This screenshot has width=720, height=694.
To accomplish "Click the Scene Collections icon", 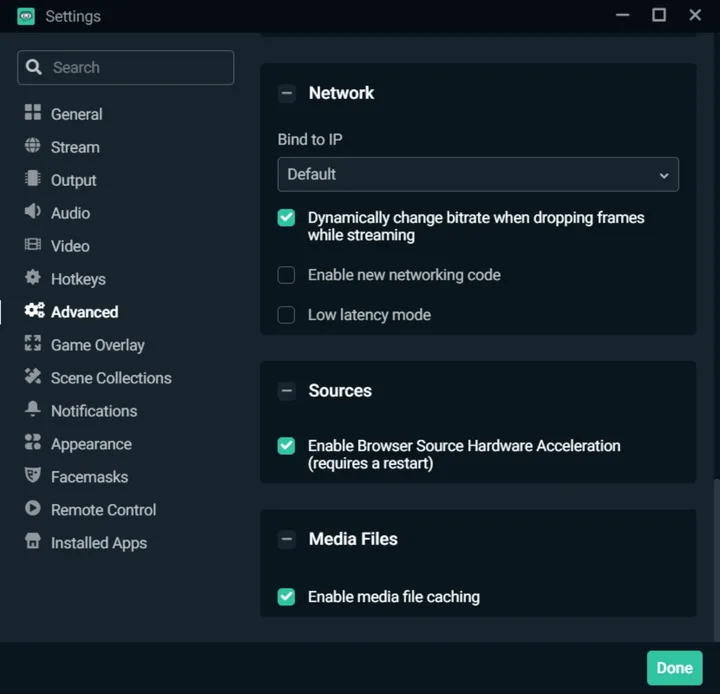I will point(33,376).
